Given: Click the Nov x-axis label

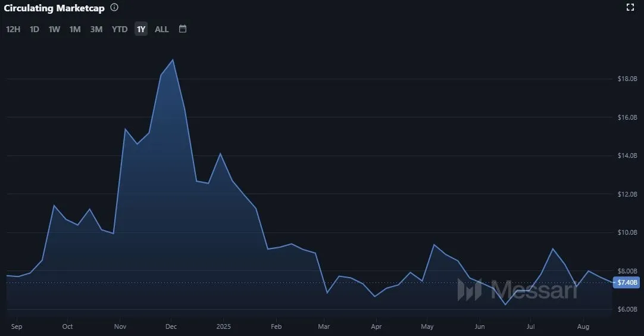Looking at the screenshot, I should (x=120, y=326).
